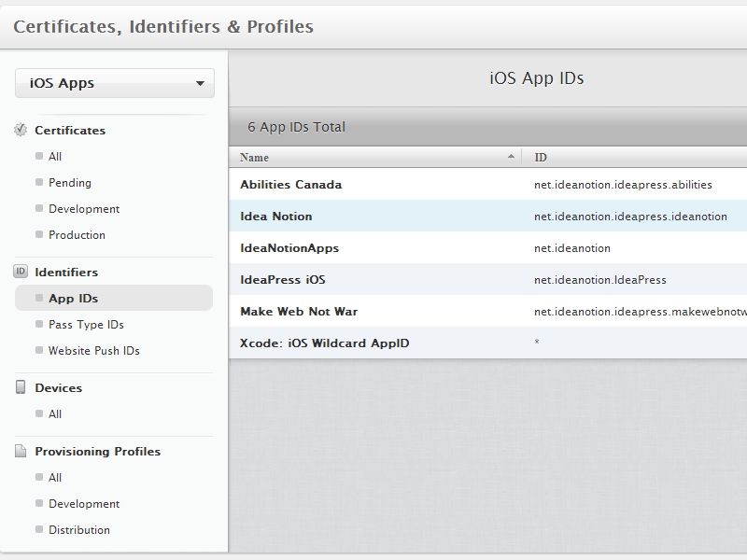Click the Provisioning Profiles heading text
The height and width of the screenshot is (560, 747).
[x=98, y=451]
